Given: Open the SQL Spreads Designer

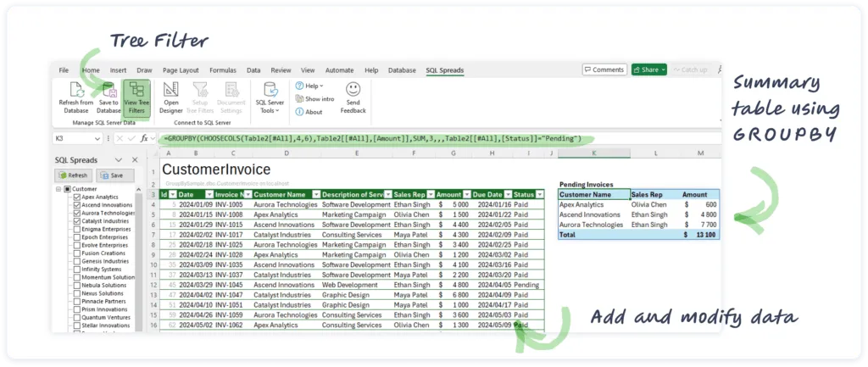Looking at the screenshot, I should 170,90.
